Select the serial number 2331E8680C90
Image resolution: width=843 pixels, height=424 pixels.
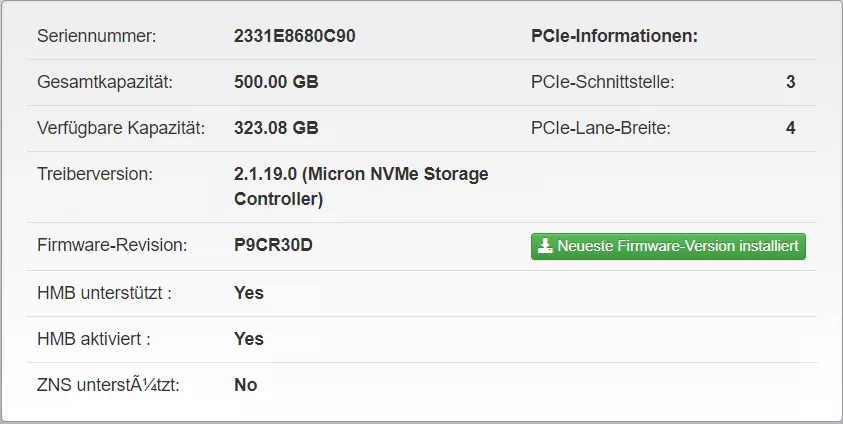[295, 36]
